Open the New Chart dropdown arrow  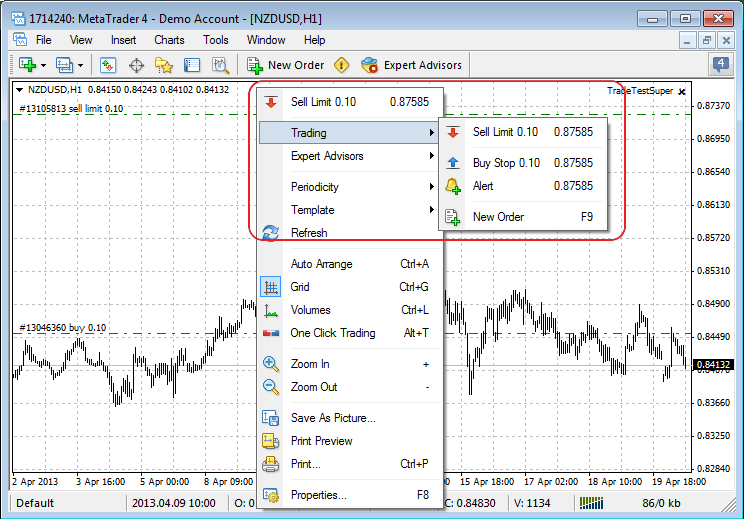(43, 65)
